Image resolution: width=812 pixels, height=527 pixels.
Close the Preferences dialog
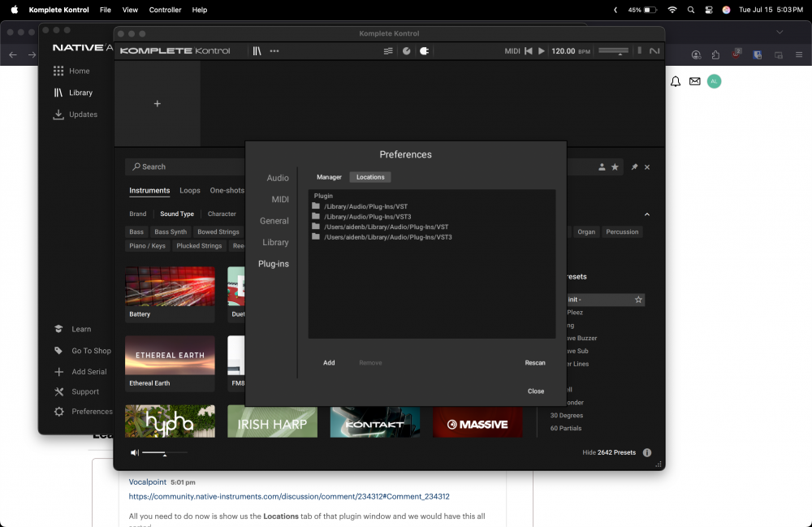(x=536, y=391)
